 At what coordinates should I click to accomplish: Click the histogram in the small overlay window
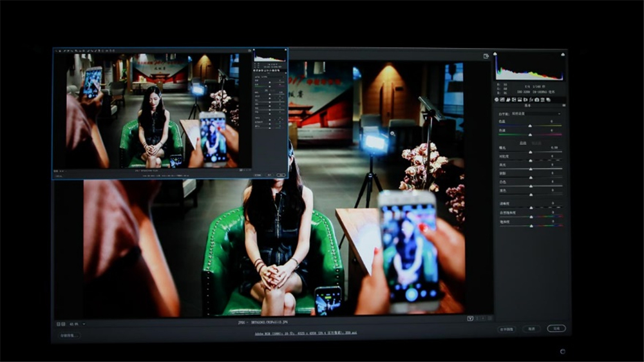tap(269, 56)
